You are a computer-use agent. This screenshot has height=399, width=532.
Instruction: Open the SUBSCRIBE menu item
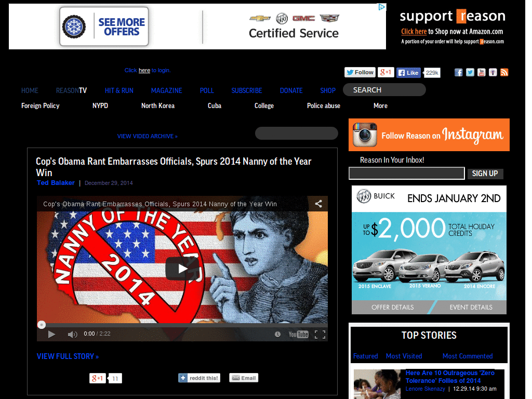coord(247,90)
